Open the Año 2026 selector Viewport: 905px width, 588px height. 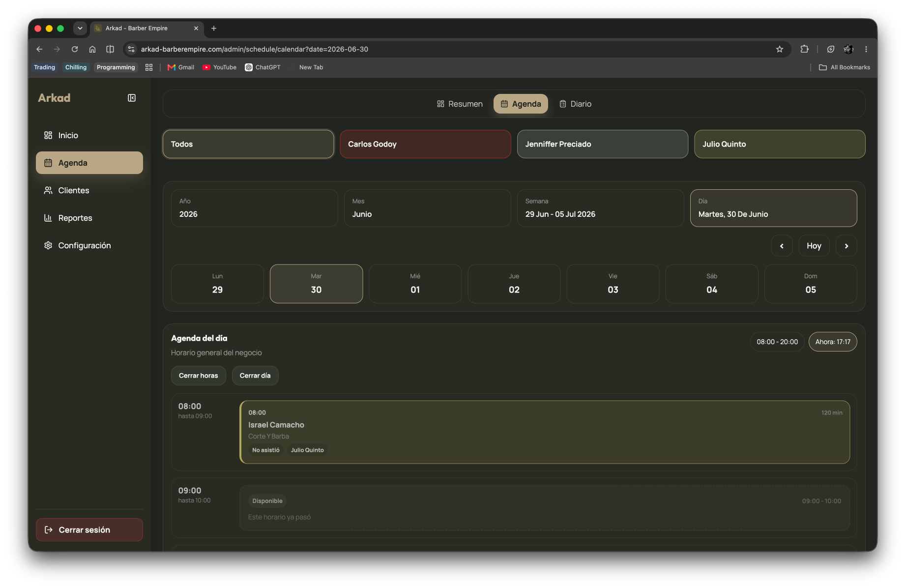(x=255, y=208)
